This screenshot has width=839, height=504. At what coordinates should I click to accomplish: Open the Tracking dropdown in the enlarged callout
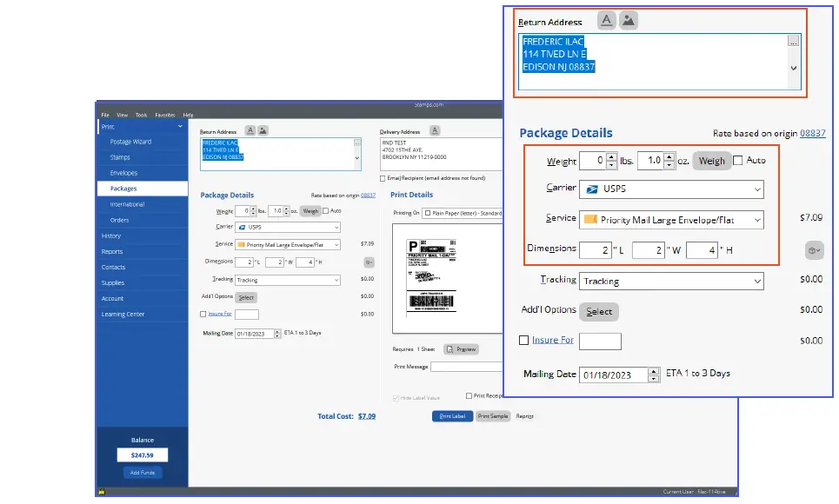(x=671, y=281)
